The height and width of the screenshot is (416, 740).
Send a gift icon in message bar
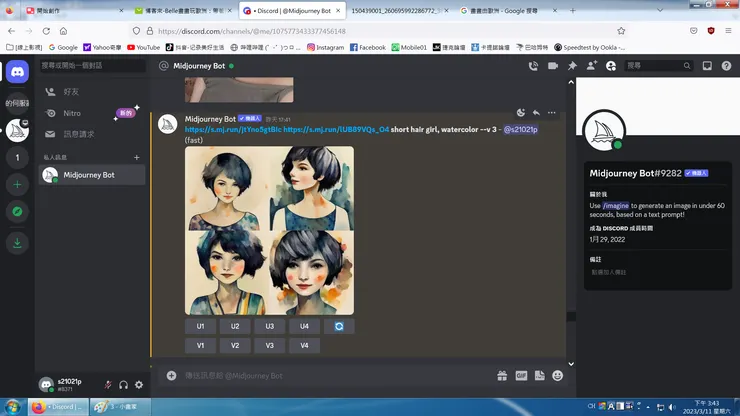pos(502,376)
